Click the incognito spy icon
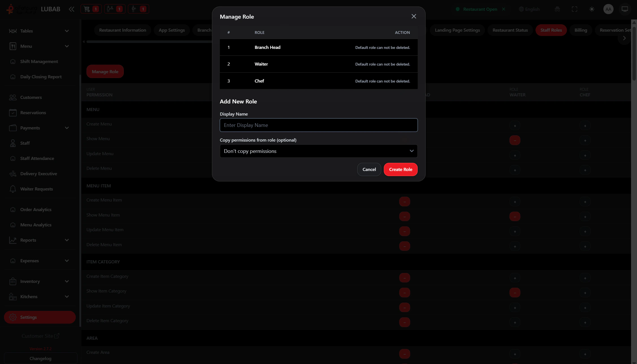 pos(557,9)
